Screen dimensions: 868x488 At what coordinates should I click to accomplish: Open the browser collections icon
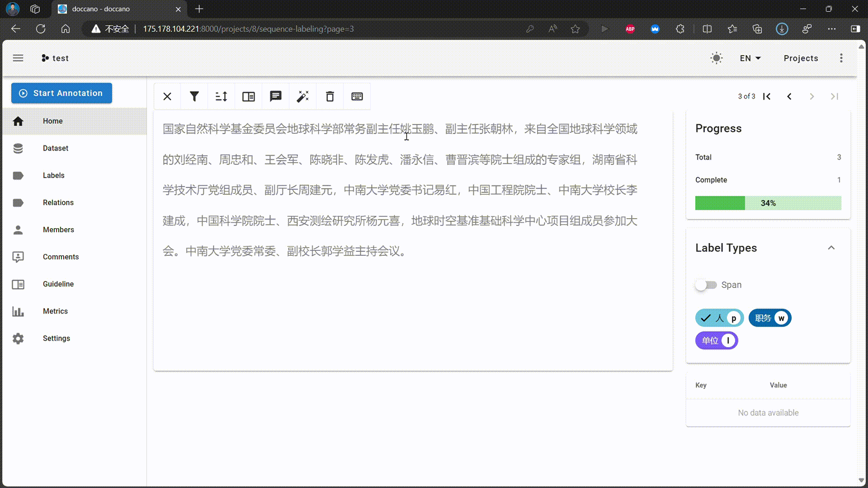(757, 29)
